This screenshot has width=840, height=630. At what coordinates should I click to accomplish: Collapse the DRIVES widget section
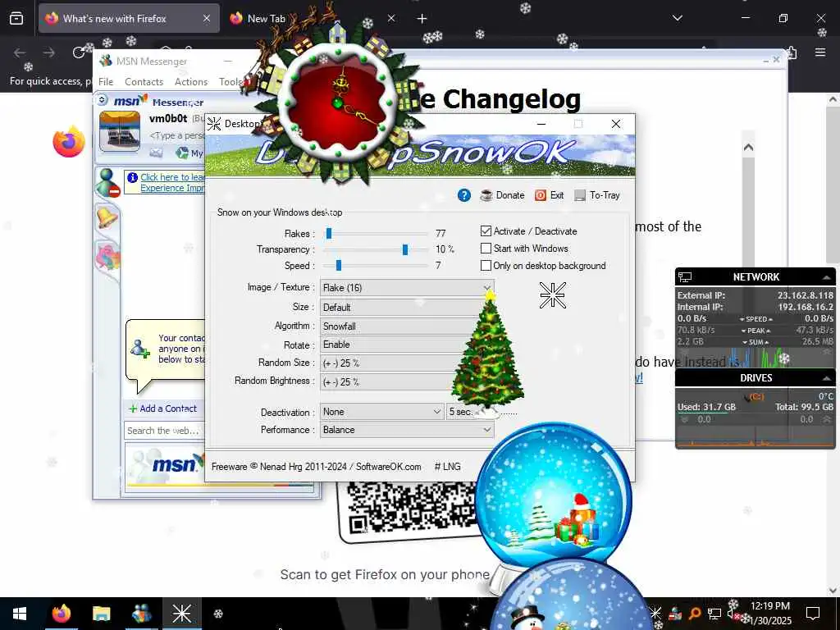click(x=827, y=378)
